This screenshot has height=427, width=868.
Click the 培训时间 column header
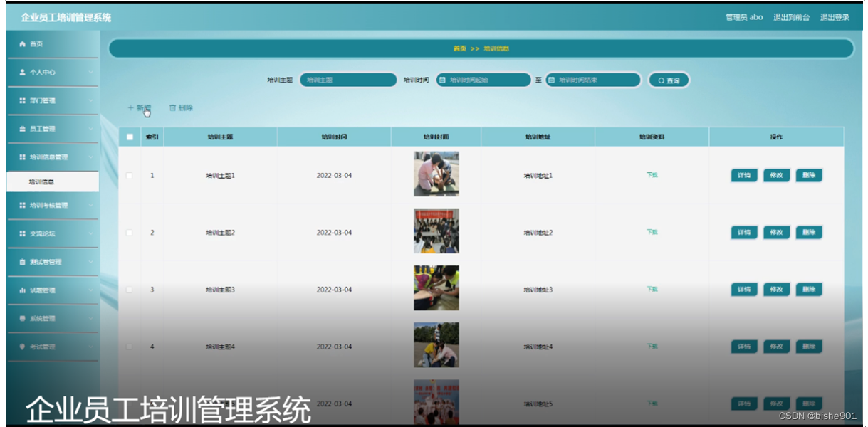click(x=334, y=137)
